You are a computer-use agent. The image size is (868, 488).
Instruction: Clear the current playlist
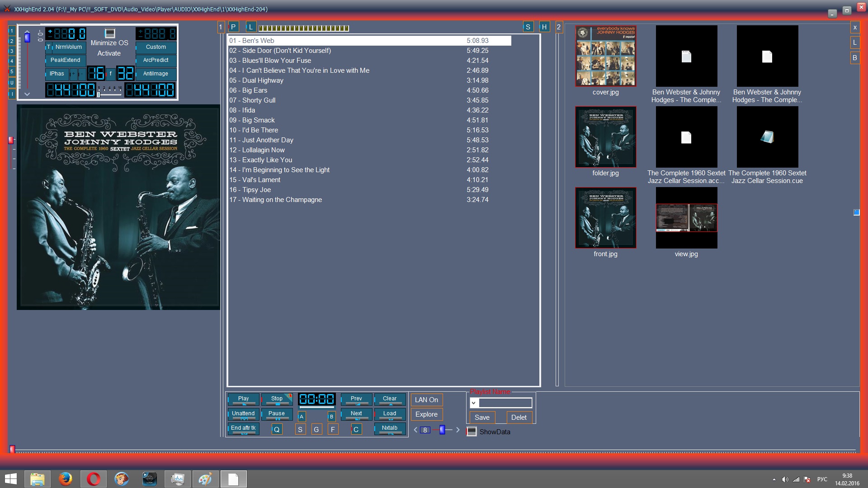tap(390, 399)
